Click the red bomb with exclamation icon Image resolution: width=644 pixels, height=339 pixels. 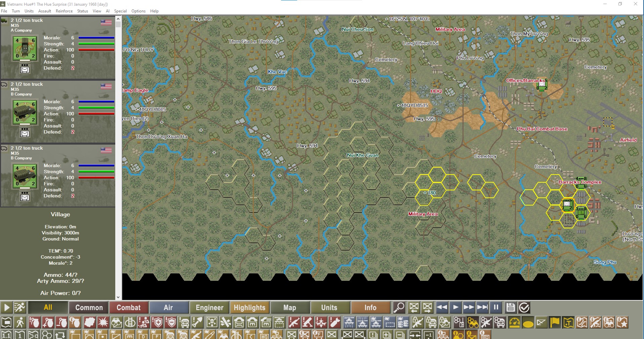[335, 323]
